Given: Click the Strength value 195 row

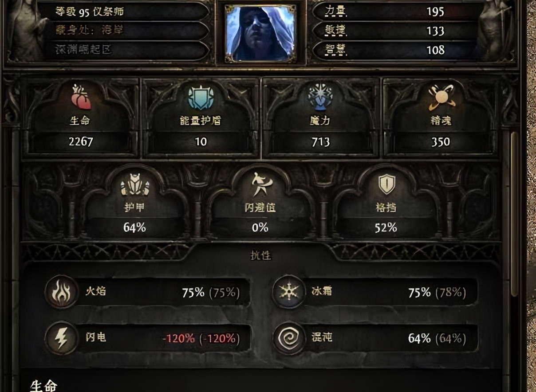Looking at the screenshot, I should 398,12.
